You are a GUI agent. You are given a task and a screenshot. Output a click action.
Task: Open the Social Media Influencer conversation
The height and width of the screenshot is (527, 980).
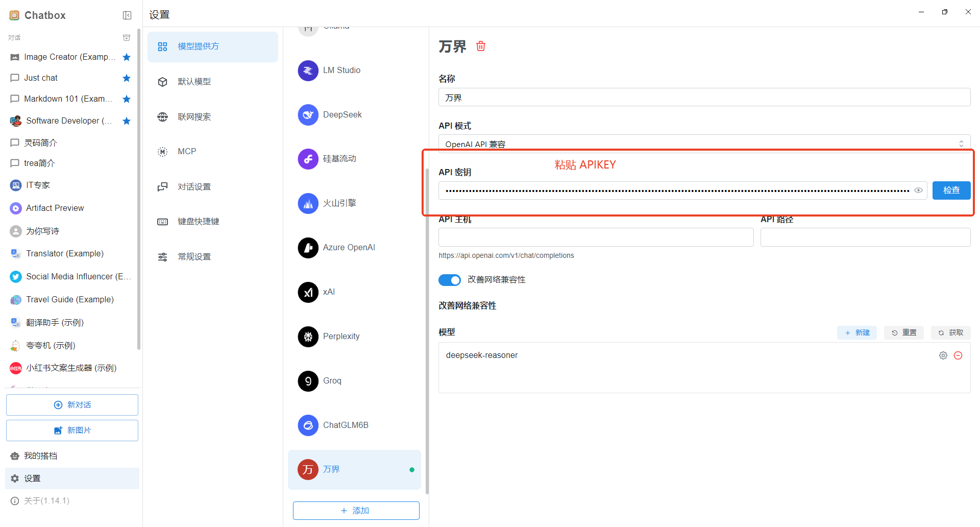click(70, 277)
